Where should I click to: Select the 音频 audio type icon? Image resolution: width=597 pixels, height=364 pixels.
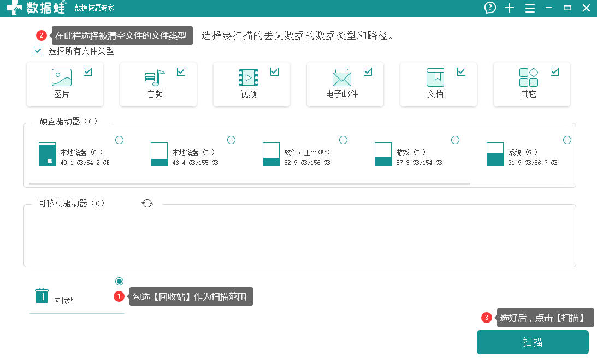(155, 77)
